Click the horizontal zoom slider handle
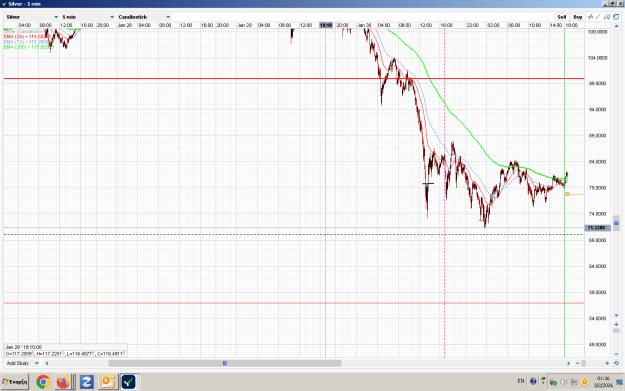Screen dimensions: 625x391 (583, 363)
